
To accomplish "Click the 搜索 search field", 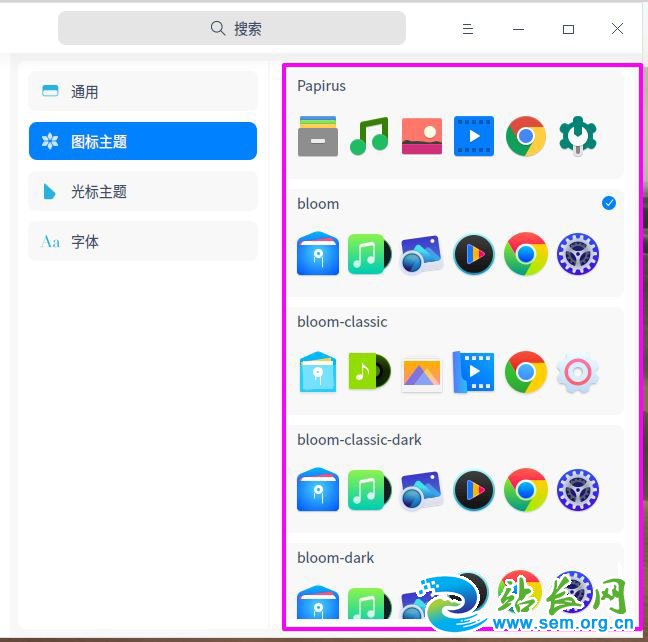I will pos(232,29).
